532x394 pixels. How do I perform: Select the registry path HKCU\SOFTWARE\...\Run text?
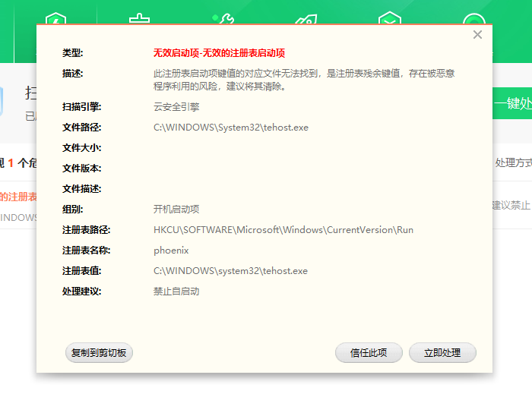[283, 230]
